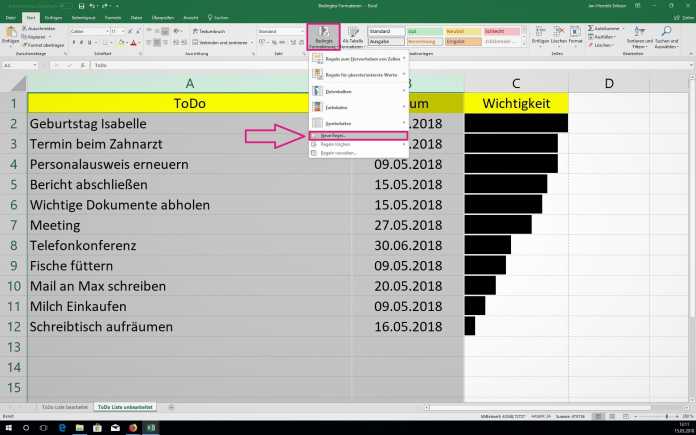Switch to ToDo Liste bearbeitet sheet tab
This screenshot has height=435, width=696.
[65, 407]
